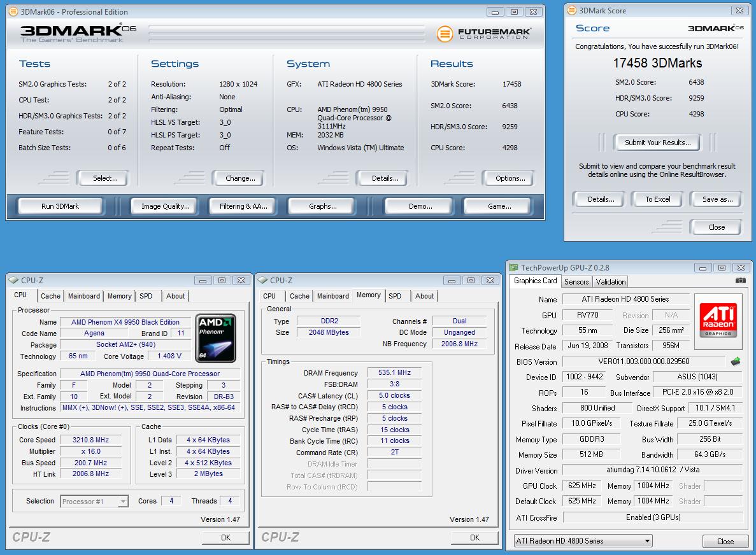Image resolution: width=756 pixels, height=555 pixels.
Task: Open the Graphs button
Action: coord(322,206)
